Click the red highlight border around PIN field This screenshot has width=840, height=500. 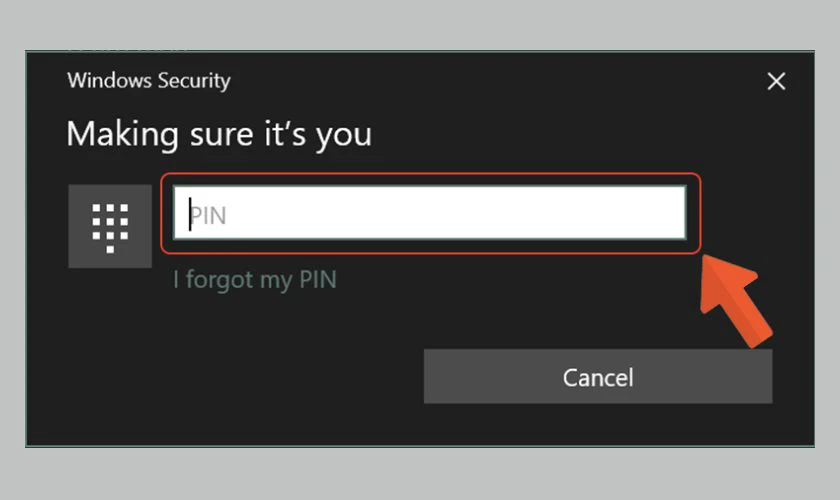click(431, 174)
